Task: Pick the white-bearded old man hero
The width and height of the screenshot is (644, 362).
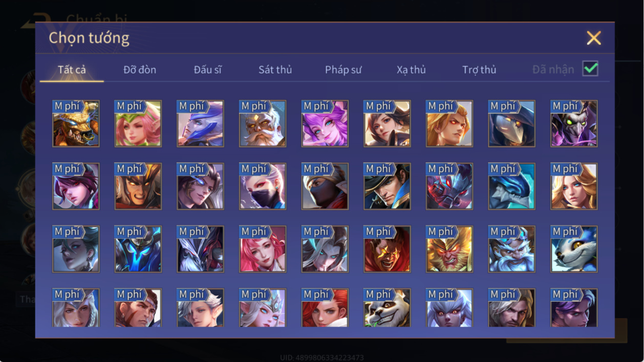Action: pyautogui.click(x=263, y=124)
